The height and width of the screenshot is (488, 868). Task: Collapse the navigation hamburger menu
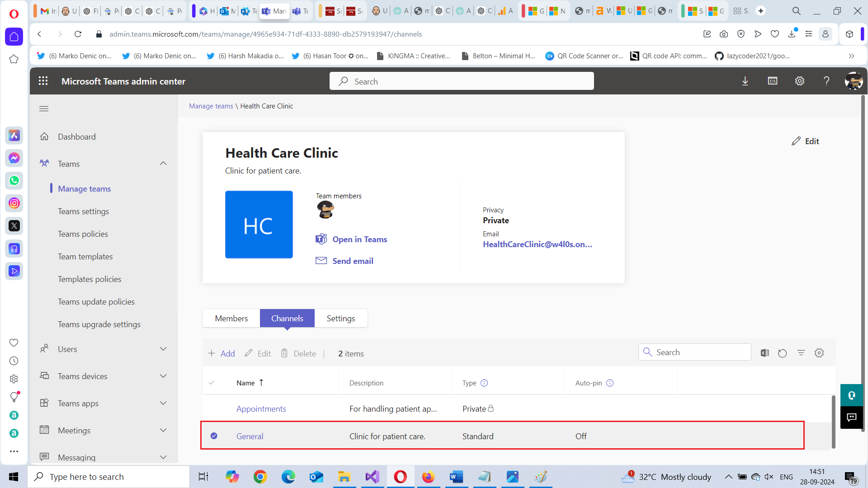tap(44, 108)
